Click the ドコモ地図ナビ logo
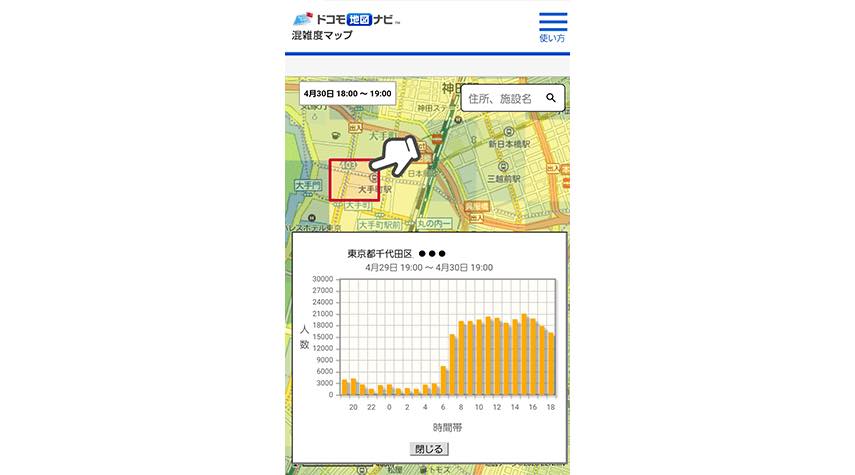Viewport: 855px width, 475px height. 345,18
